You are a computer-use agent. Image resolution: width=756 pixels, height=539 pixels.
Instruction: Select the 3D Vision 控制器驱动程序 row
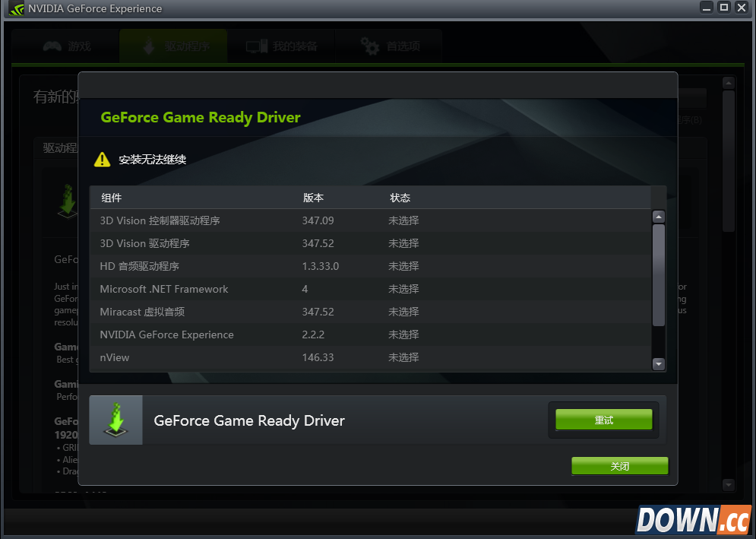tap(370, 220)
